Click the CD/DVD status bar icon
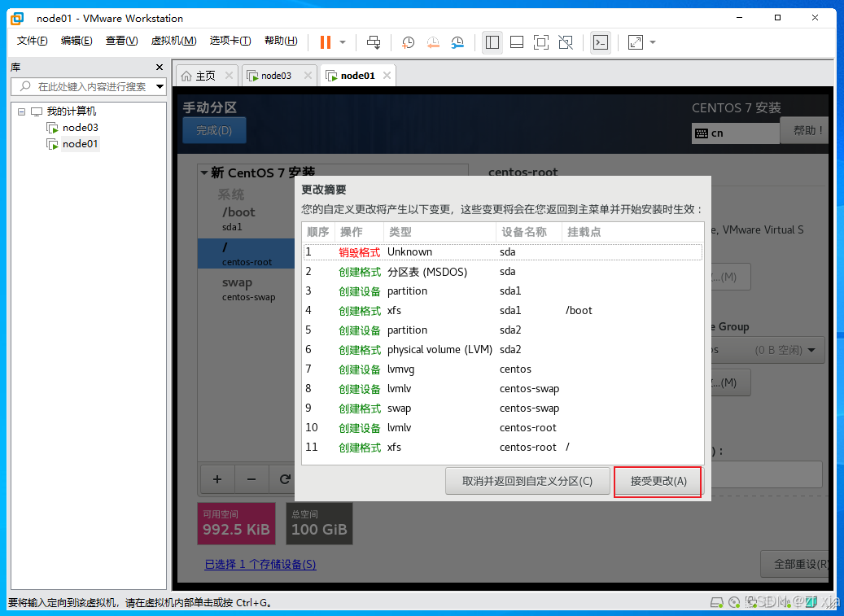The height and width of the screenshot is (616, 844). [734, 602]
